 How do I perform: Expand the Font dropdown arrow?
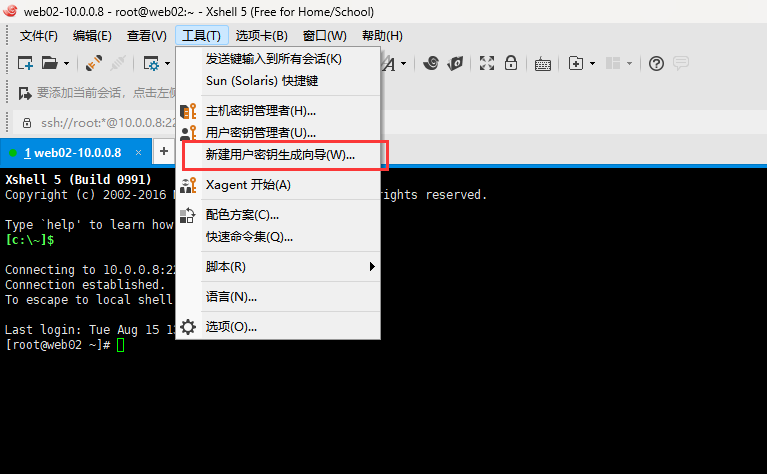pos(404,64)
